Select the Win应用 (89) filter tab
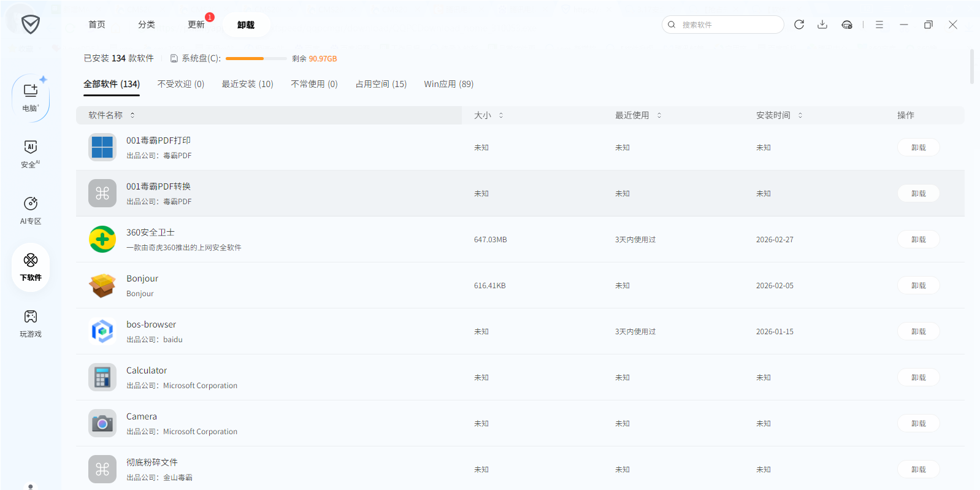The width and height of the screenshot is (980, 490). tap(448, 84)
